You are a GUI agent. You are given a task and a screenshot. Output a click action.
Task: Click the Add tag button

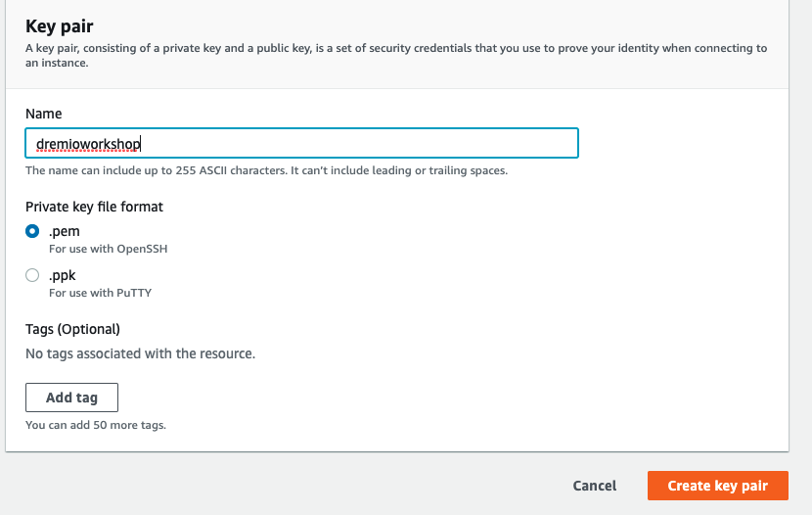coord(72,398)
